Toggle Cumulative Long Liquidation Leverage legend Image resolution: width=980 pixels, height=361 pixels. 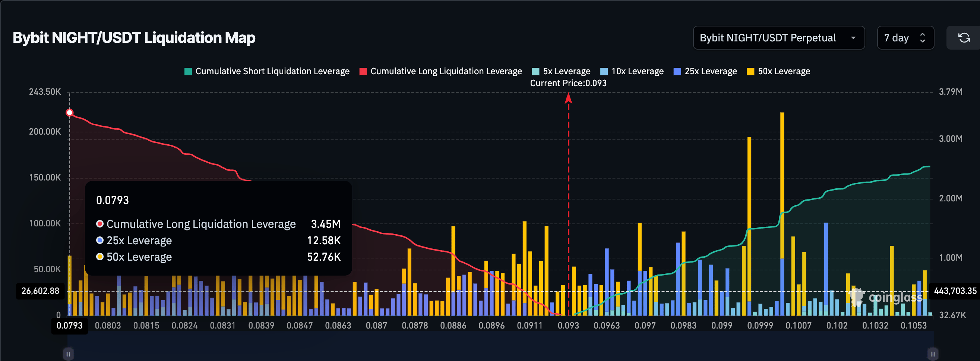(x=440, y=71)
